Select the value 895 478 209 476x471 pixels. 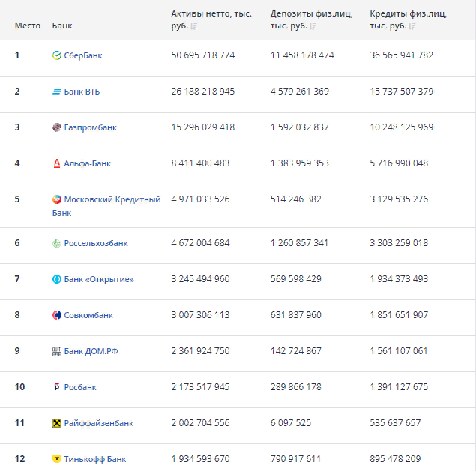pyautogui.click(x=395, y=458)
